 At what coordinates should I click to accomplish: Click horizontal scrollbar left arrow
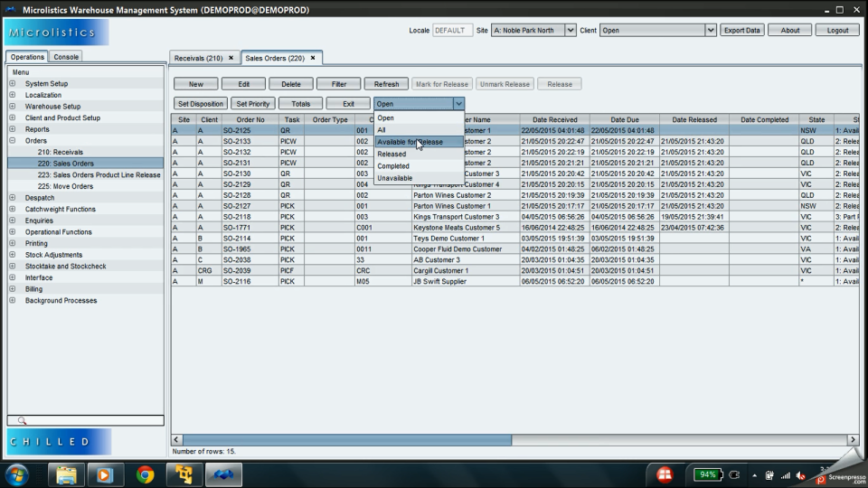click(x=176, y=440)
